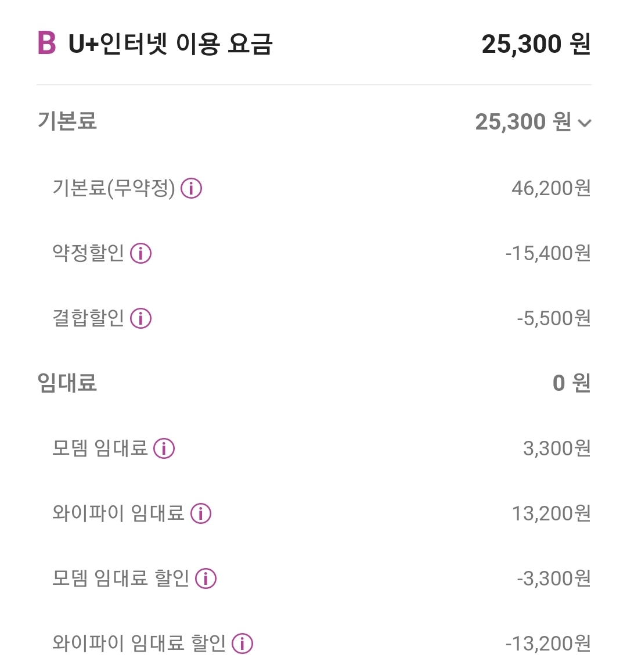
Task: Tap the 13,200원 wifi rental amount
Action: point(551,513)
